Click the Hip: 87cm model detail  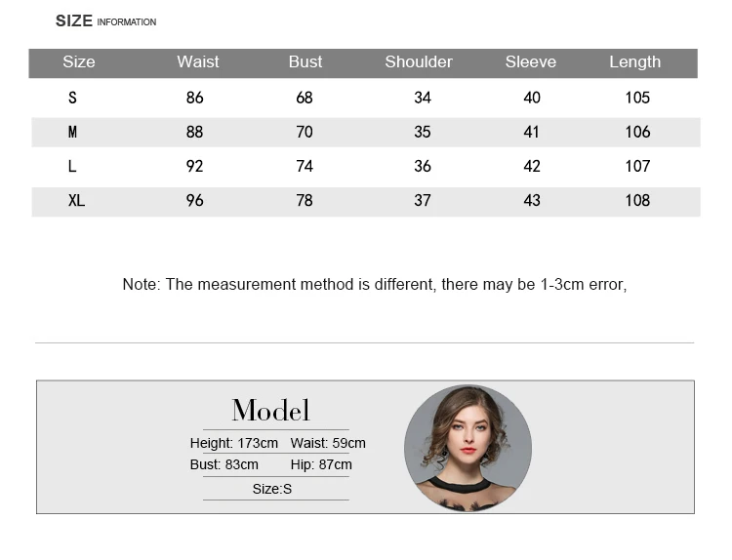coord(321,464)
